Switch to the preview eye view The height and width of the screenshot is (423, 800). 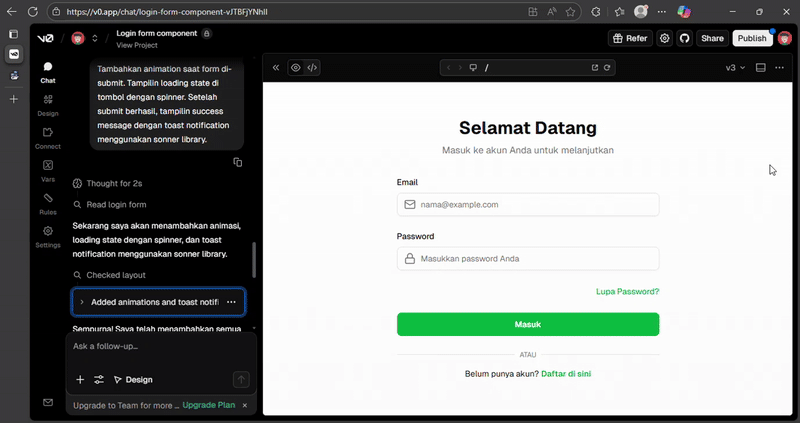tap(295, 68)
